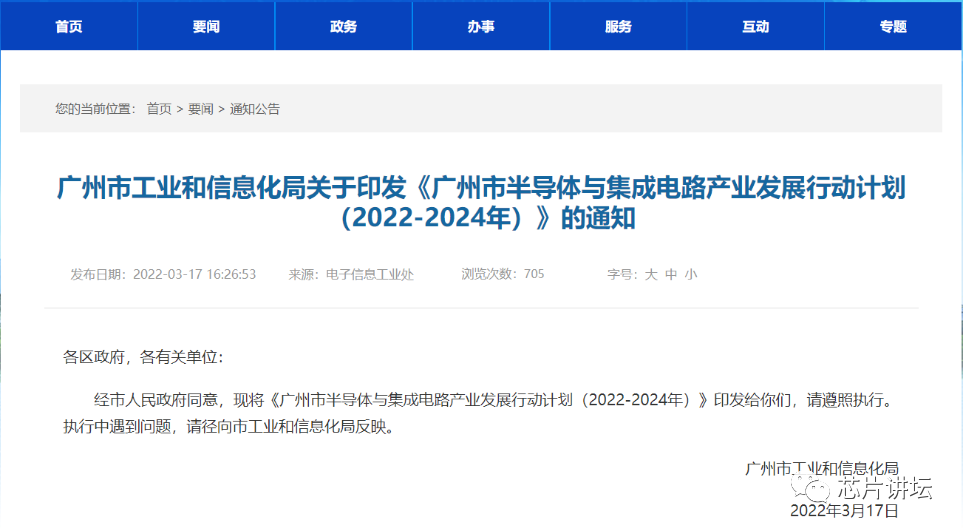Screen dimensions: 964x531
Task: Click the publish date 2022-03-17 16:26:53
Action: point(194,274)
